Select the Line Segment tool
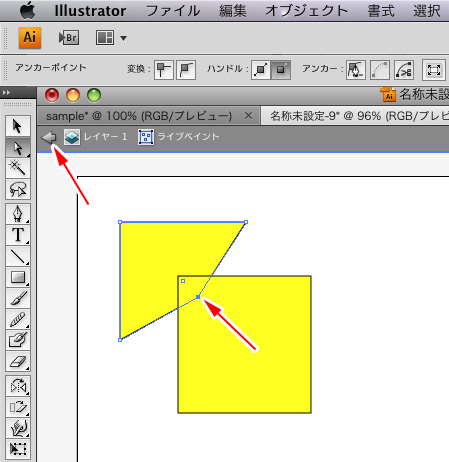The image size is (449, 462). click(x=18, y=256)
